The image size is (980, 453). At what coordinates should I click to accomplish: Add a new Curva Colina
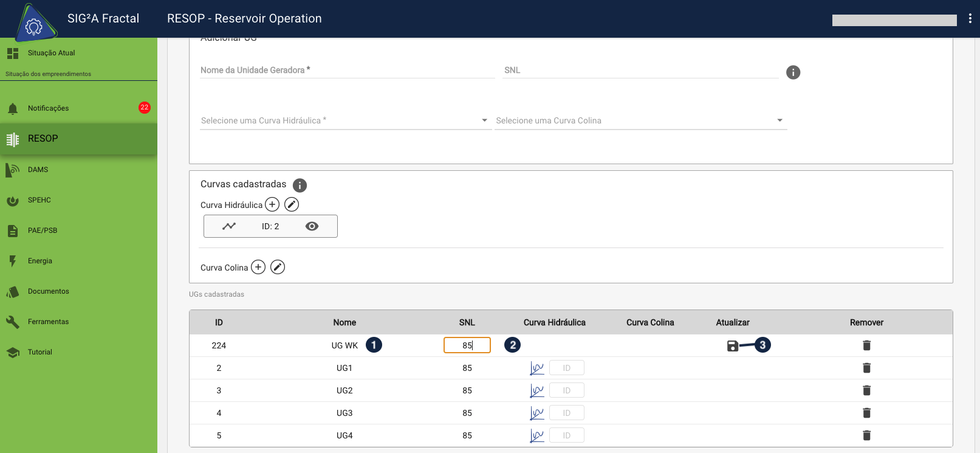pyautogui.click(x=258, y=267)
